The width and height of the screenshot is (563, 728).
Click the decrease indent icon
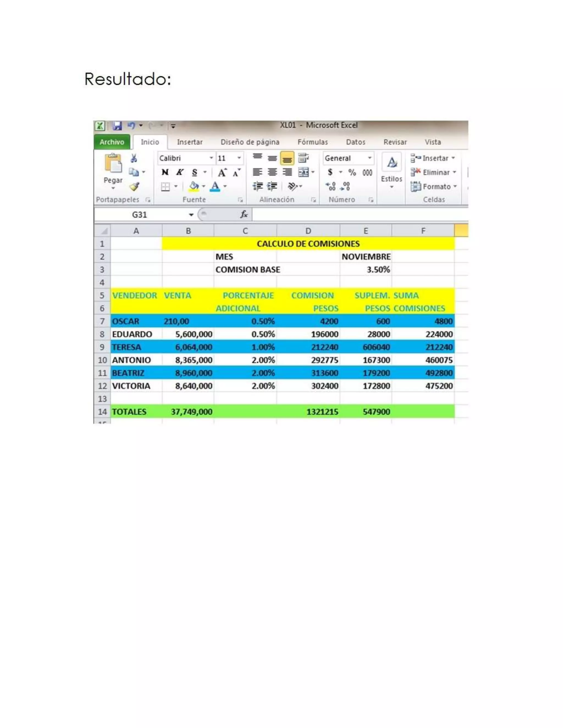point(258,186)
